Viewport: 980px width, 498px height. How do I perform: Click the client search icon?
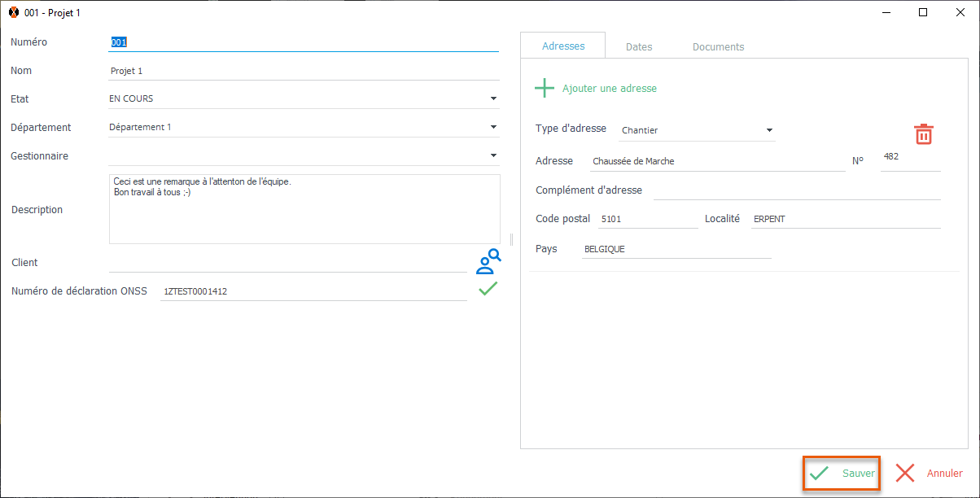tap(488, 261)
